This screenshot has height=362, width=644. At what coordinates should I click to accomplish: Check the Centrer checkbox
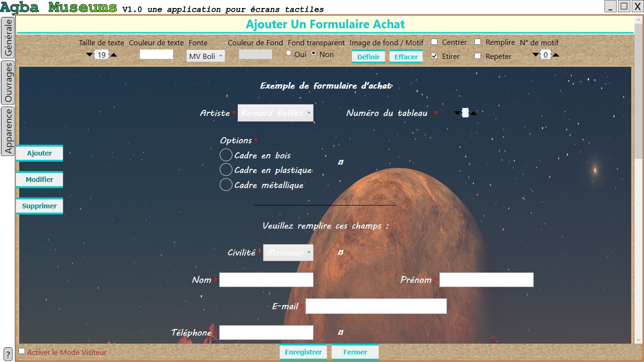434,42
